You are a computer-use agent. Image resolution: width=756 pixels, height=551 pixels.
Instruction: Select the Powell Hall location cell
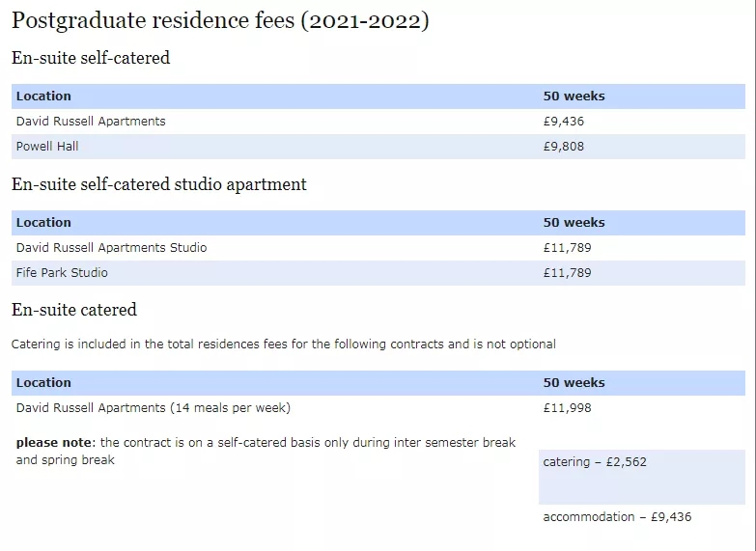[x=47, y=147]
